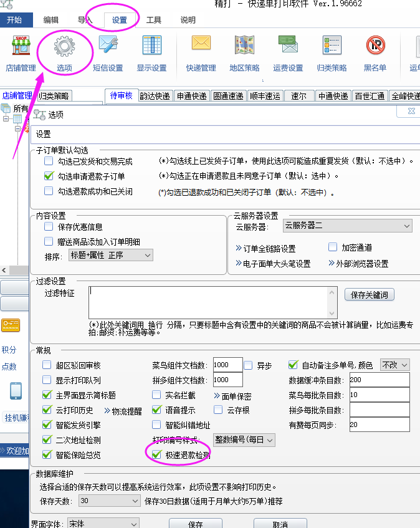This screenshot has width=420, height=528.
Task: Open 显示设置 table icon
Action: coord(152,45)
